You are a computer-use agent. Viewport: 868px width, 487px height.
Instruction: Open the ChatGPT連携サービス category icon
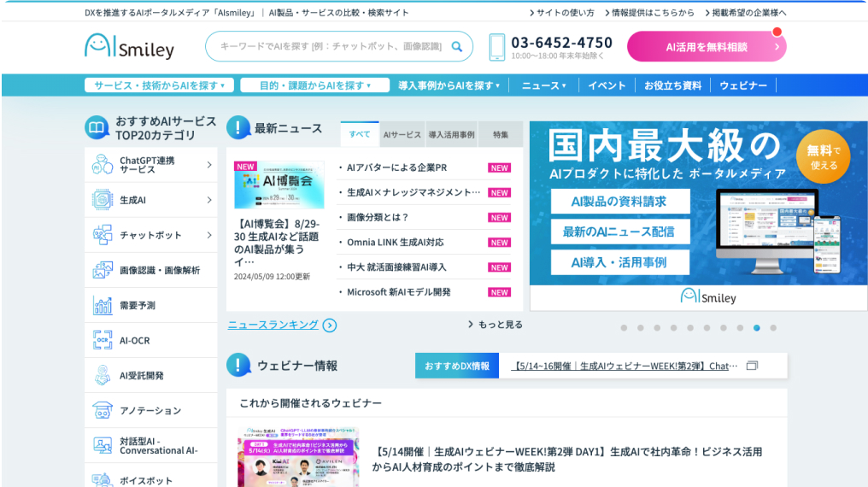point(103,165)
